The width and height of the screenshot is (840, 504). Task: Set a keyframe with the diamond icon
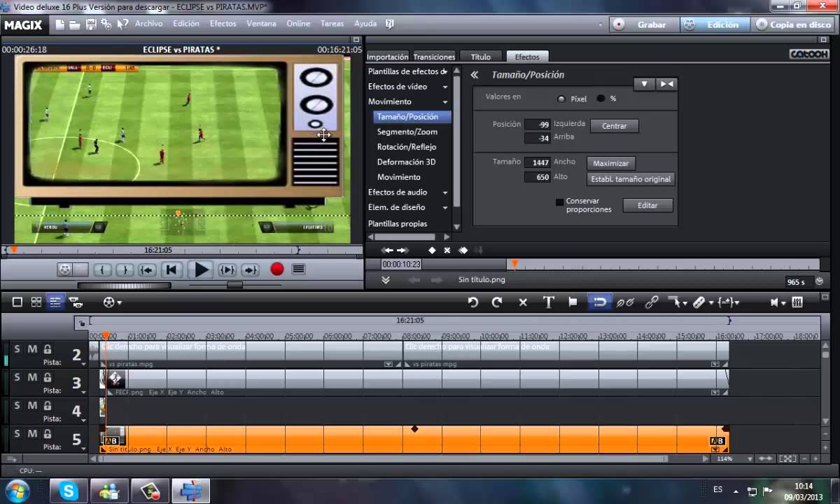point(432,251)
